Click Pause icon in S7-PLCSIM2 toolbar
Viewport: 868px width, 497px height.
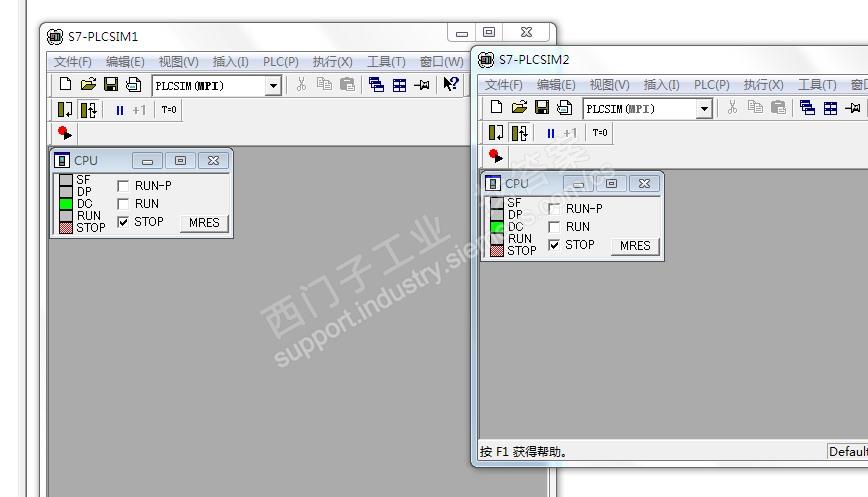coord(550,133)
